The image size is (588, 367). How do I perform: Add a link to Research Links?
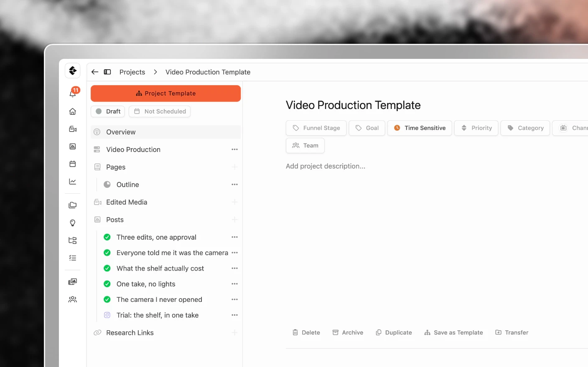(234, 333)
